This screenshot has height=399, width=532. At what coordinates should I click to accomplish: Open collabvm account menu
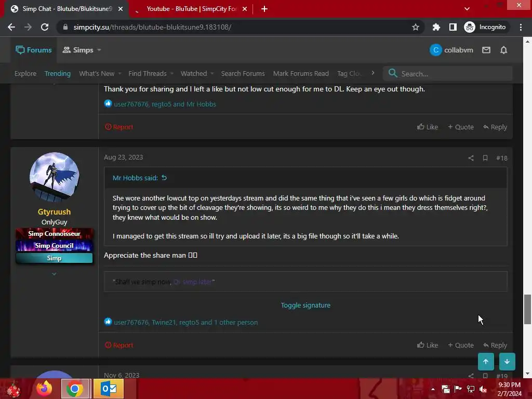tap(451, 50)
